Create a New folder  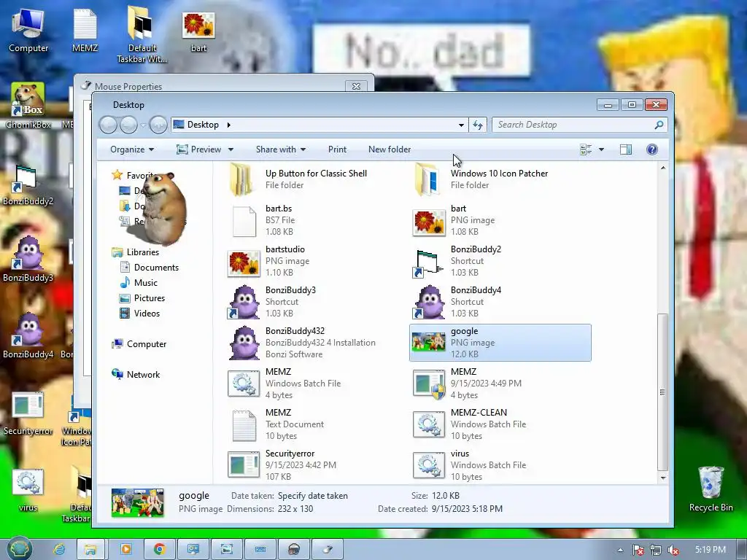[390, 149]
